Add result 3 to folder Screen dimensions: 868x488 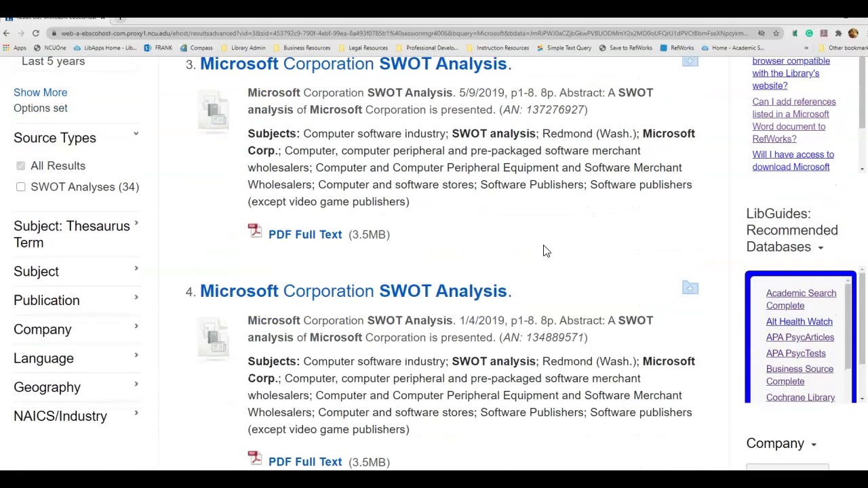point(690,62)
